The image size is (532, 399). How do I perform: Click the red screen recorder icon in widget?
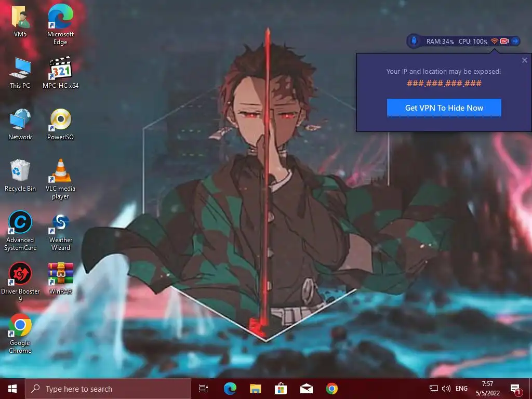click(504, 41)
